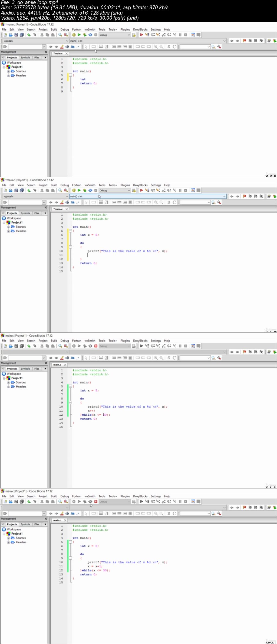This screenshot has height=644, width=277.
Task: Select Workspace node in frame showing x = x+1
Action: [14, 530]
